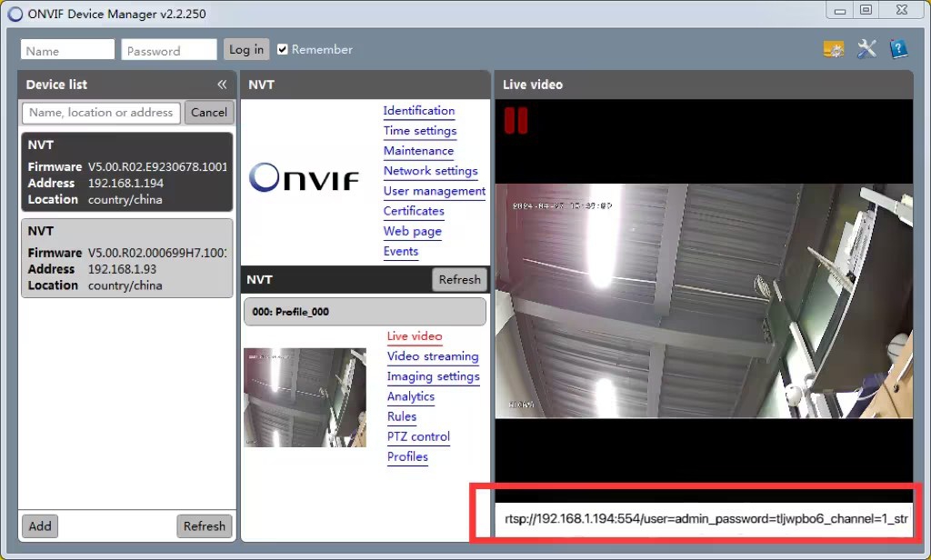Viewport: 931px width, 560px height.
Task: Focus the Password login field
Action: (169, 50)
